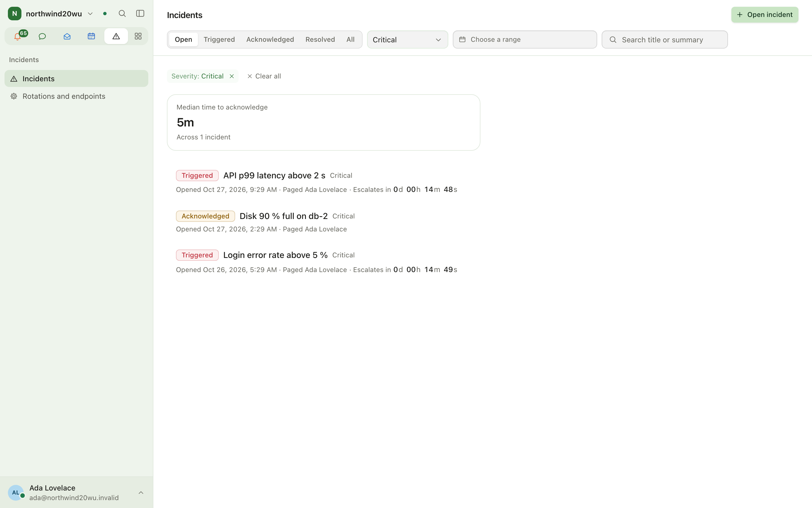The width and height of the screenshot is (812, 508).
Task: Open Rotations and endpoints in the sidebar
Action: (76, 96)
